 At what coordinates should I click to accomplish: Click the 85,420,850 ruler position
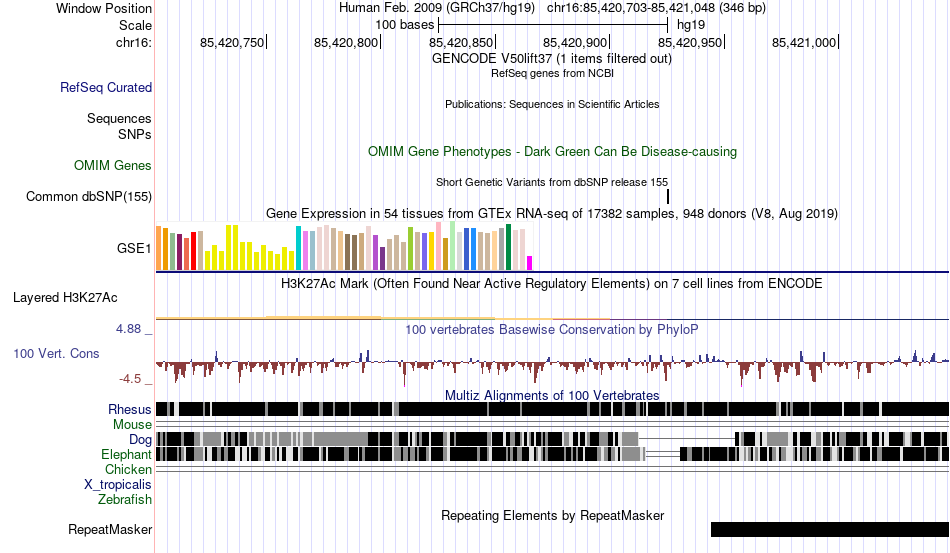pyautogui.click(x=462, y=42)
